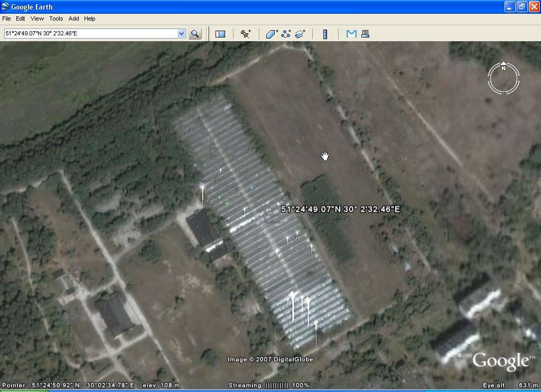Add a new placemark with pushpin icon
Screen dimensions: 541x392
click(x=246, y=34)
